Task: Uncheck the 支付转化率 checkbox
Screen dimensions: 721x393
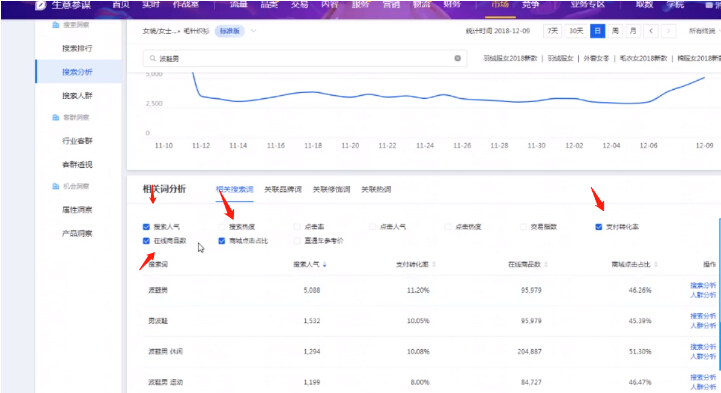Action: click(599, 227)
